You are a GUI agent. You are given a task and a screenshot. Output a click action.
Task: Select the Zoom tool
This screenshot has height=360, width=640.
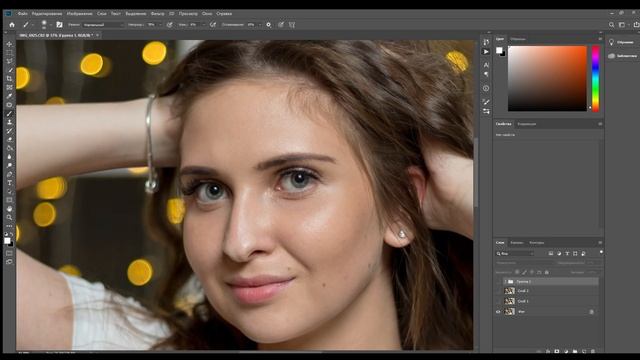point(9,217)
